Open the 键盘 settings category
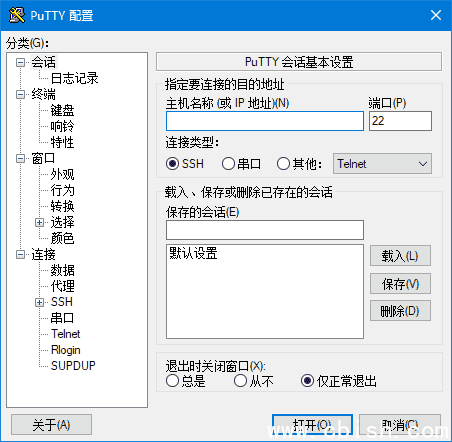Image resolution: width=452 pixels, height=442 pixels. tap(62, 110)
